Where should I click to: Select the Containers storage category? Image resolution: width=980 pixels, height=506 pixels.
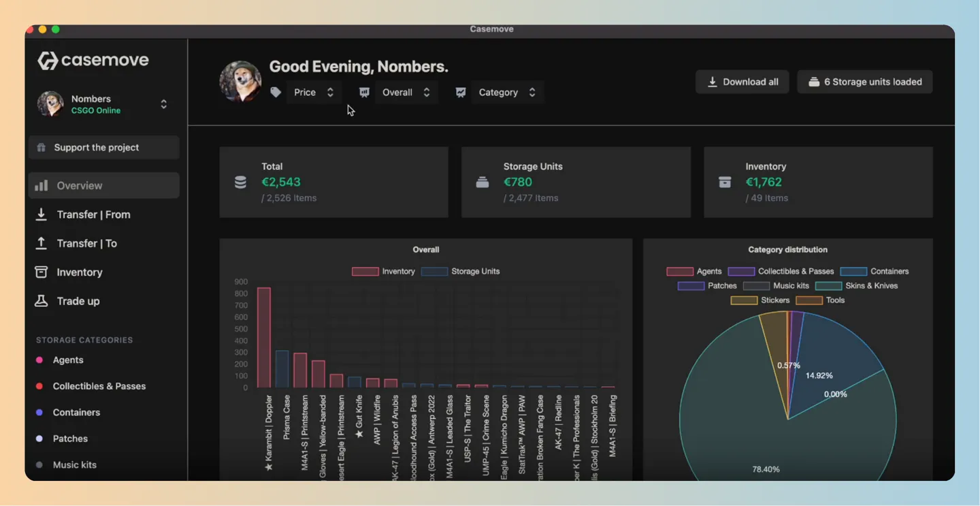click(x=76, y=412)
